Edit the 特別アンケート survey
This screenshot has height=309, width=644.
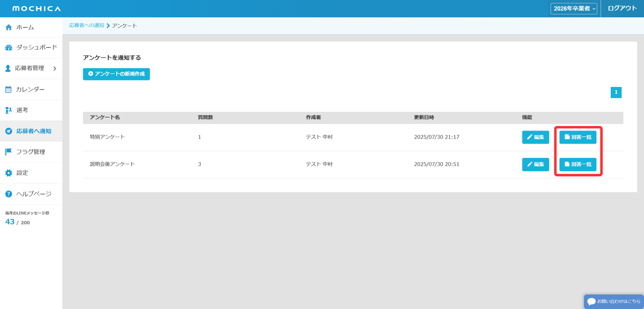(535, 137)
